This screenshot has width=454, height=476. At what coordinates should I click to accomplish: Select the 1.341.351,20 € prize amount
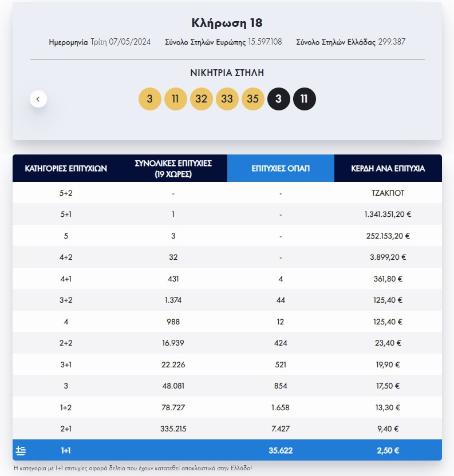click(x=388, y=215)
